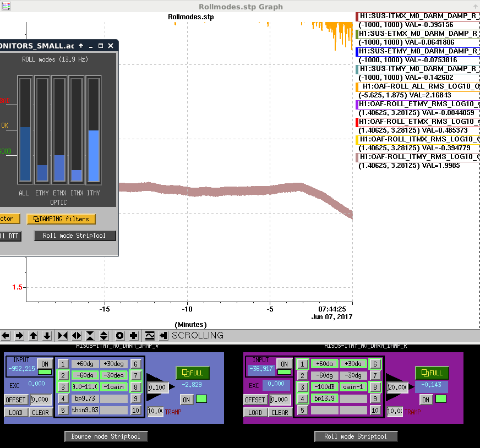Toggle filter 5 (thin9.83) in DARM_DAMP_V

pos(63,411)
